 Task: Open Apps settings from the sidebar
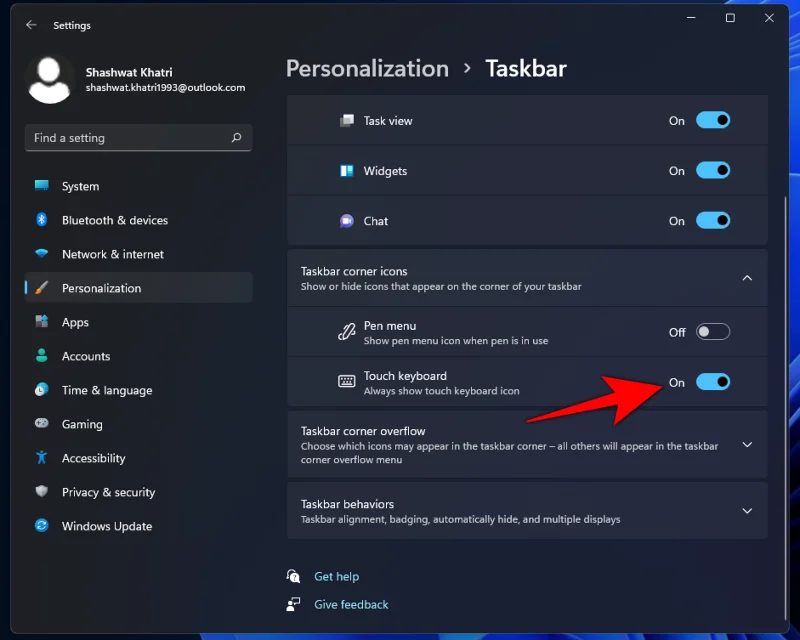(x=42, y=322)
